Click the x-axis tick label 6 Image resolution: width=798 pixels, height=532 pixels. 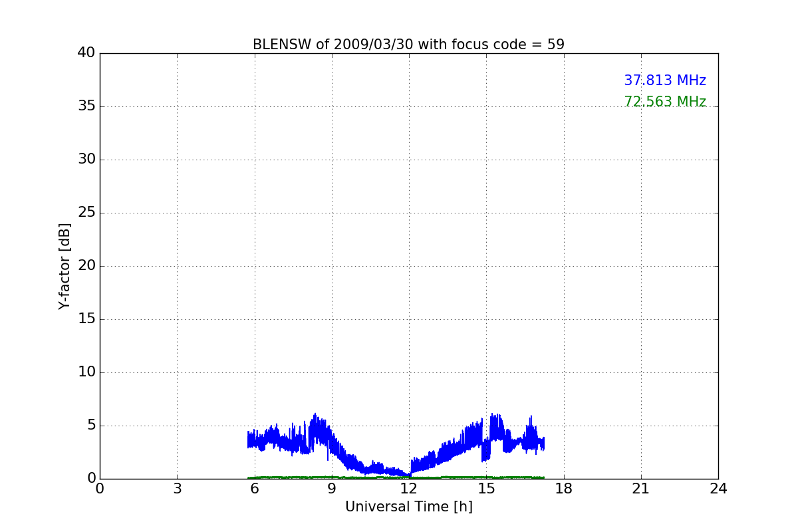(254, 489)
